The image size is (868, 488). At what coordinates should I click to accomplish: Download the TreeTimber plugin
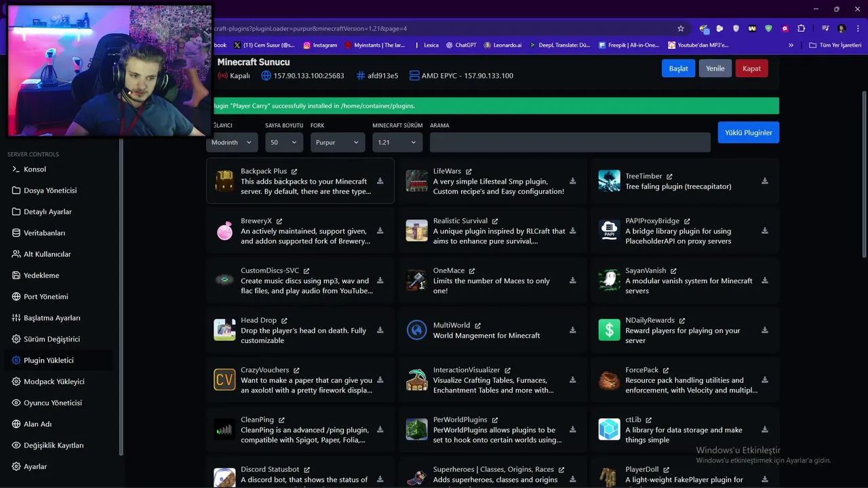pos(764,181)
